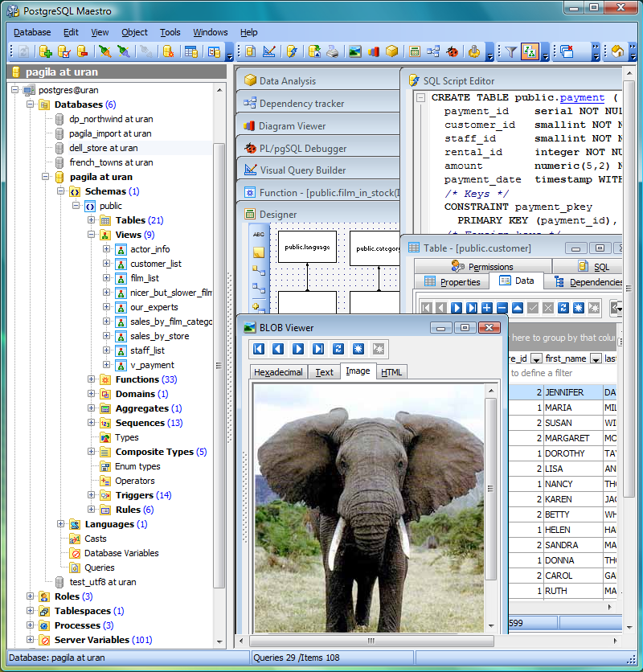This screenshot has height=672, width=643.
Task: Expand the Roles node in the tree
Action: (31, 596)
